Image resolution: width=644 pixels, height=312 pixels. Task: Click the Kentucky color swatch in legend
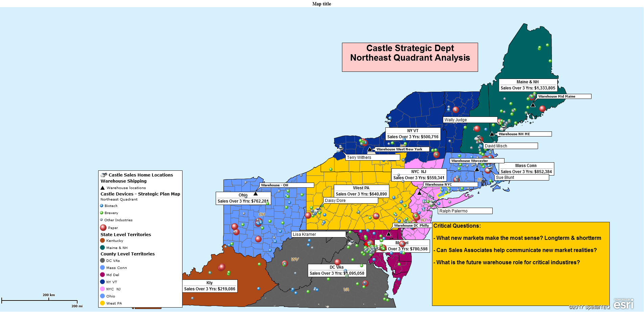103,241
